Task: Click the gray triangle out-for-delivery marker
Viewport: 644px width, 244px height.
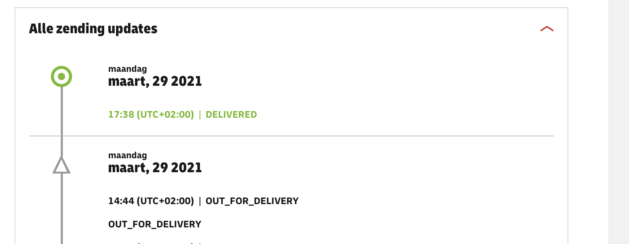Action: [61, 165]
